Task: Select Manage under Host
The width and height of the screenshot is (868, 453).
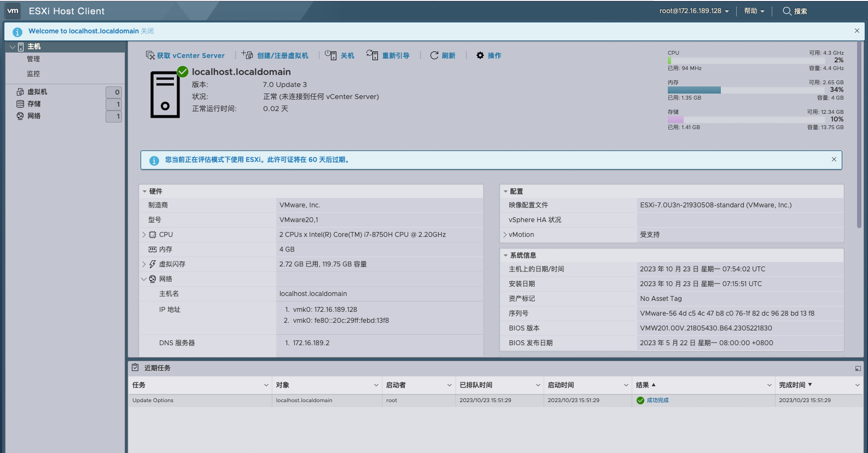Action: point(33,59)
